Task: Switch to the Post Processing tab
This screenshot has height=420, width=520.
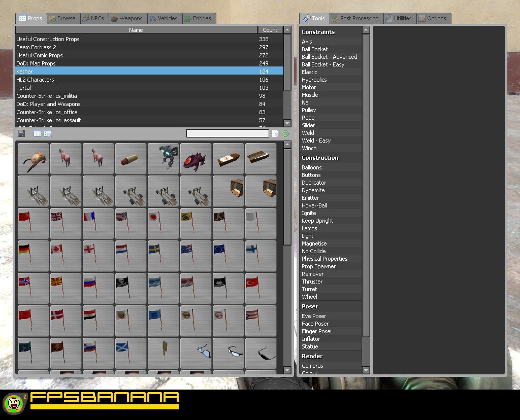Action: click(355, 18)
